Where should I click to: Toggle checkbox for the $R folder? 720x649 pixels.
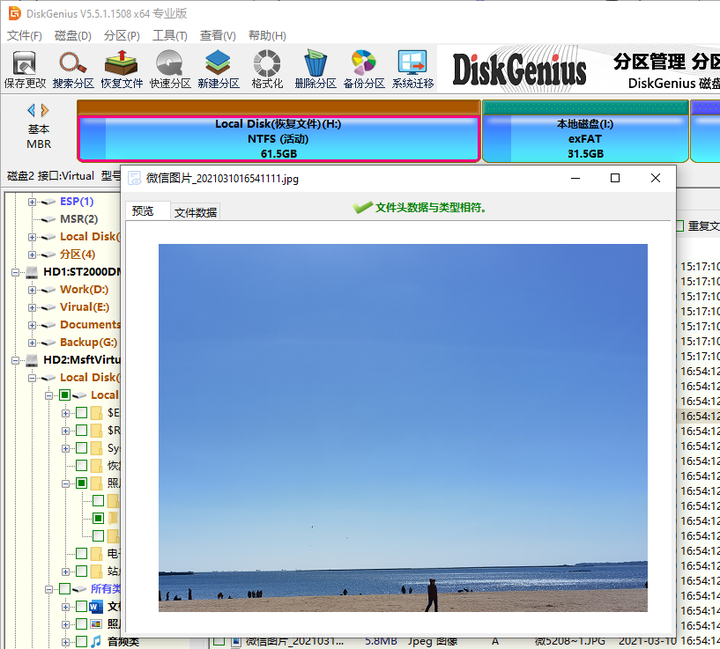click(81, 430)
